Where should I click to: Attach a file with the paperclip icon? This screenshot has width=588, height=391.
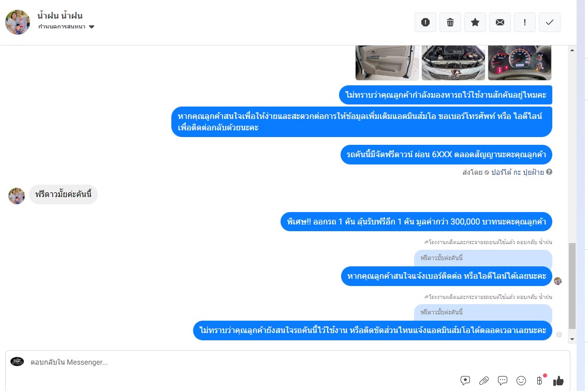(x=484, y=381)
